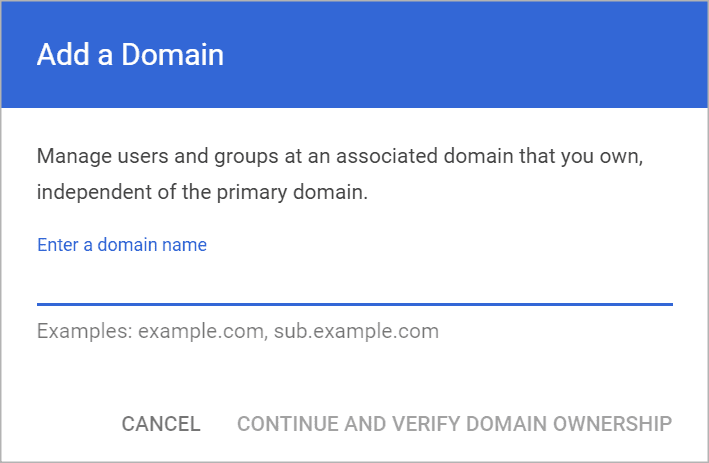
Task: Click the 'Manage users and groups' description text
Action: click(340, 174)
